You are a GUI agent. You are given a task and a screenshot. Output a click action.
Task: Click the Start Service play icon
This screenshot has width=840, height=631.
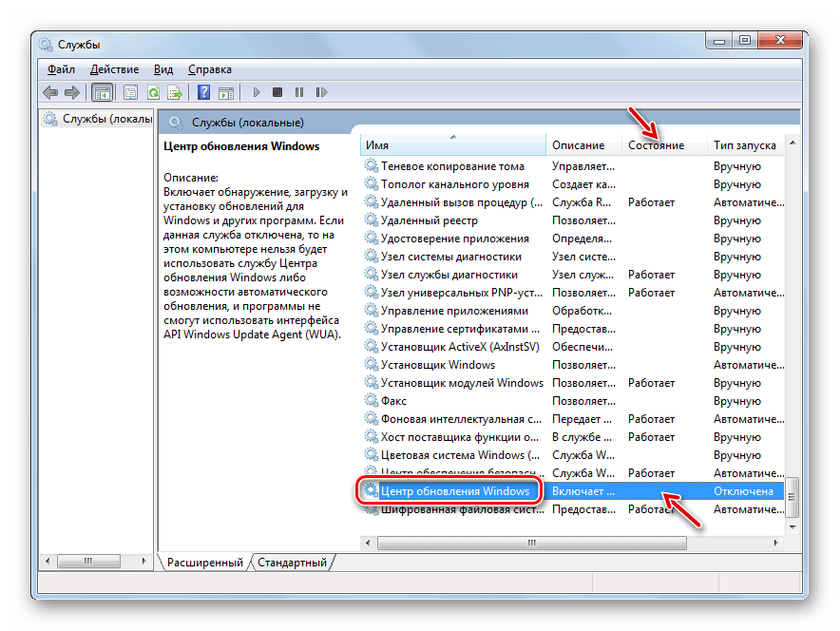[256, 92]
